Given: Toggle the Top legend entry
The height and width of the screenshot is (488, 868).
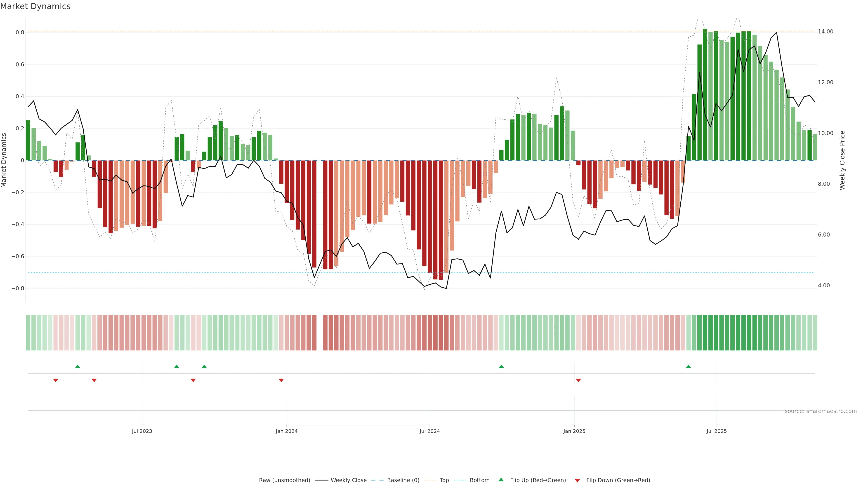Looking at the screenshot, I should click(444, 480).
